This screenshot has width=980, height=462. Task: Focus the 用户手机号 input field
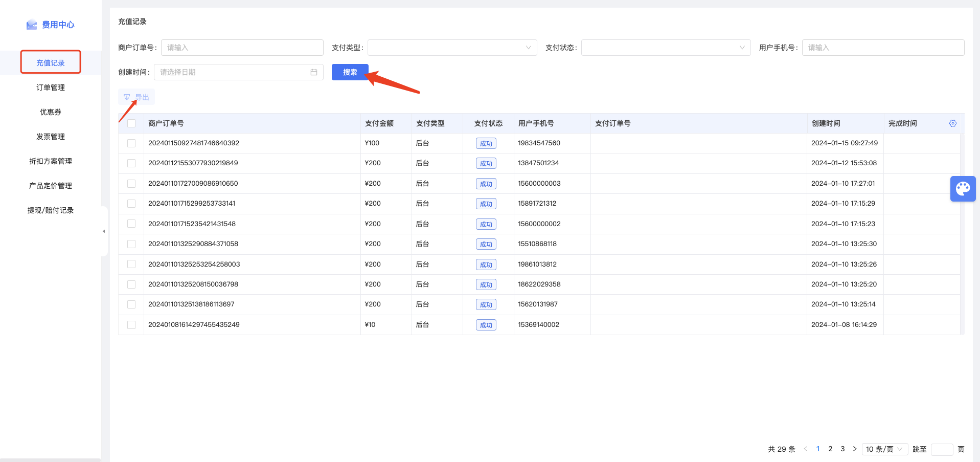coord(883,48)
